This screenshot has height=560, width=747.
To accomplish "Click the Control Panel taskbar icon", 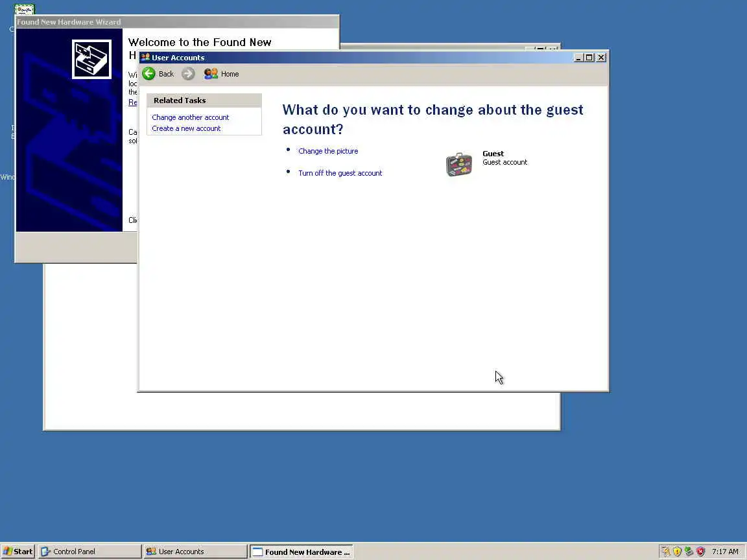I will tap(46, 552).
